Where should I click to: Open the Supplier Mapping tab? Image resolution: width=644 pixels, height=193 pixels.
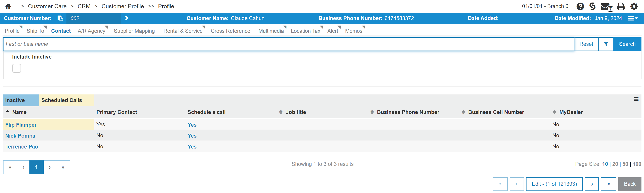(134, 31)
